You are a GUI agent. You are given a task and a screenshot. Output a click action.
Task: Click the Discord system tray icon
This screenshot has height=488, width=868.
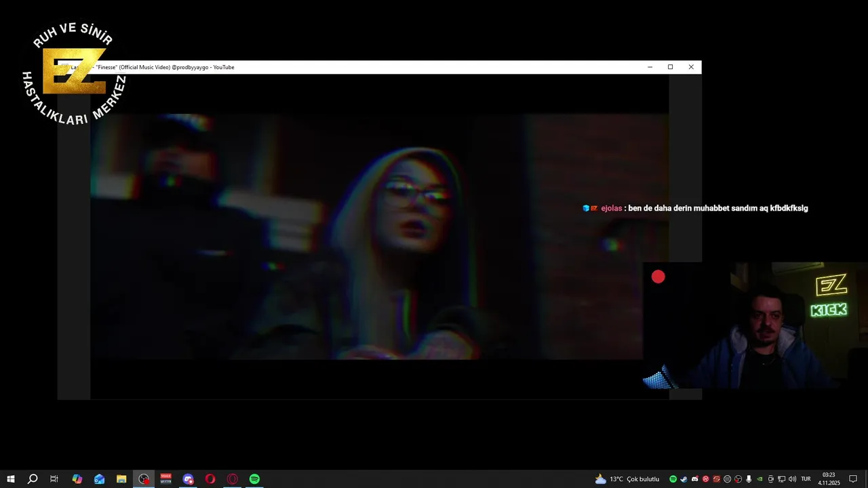tap(694, 479)
